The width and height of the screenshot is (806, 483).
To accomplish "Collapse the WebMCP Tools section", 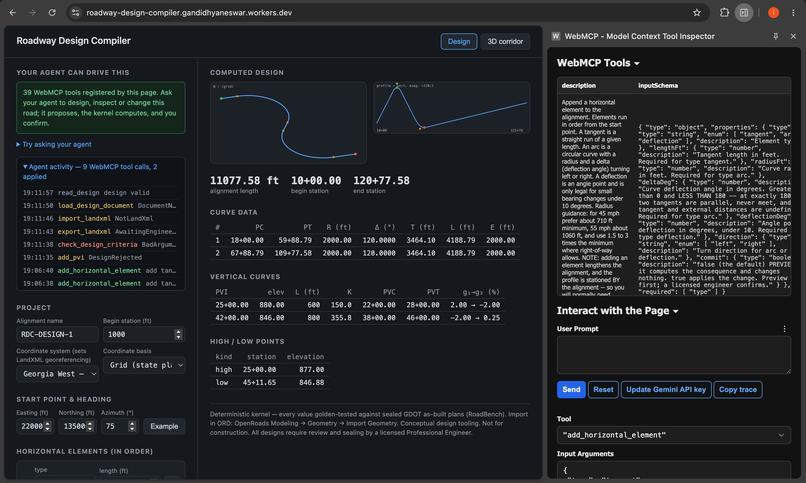I will pyautogui.click(x=598, y=63).
